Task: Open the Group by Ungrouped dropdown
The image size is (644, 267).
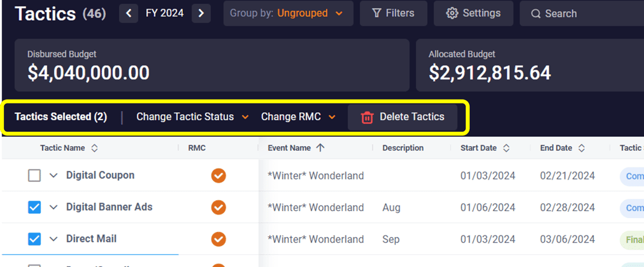Action: [288, 14]
